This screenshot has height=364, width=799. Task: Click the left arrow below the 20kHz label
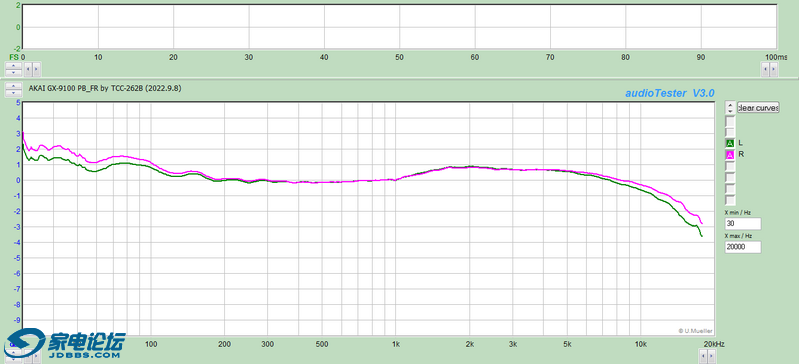click(703, 356)
